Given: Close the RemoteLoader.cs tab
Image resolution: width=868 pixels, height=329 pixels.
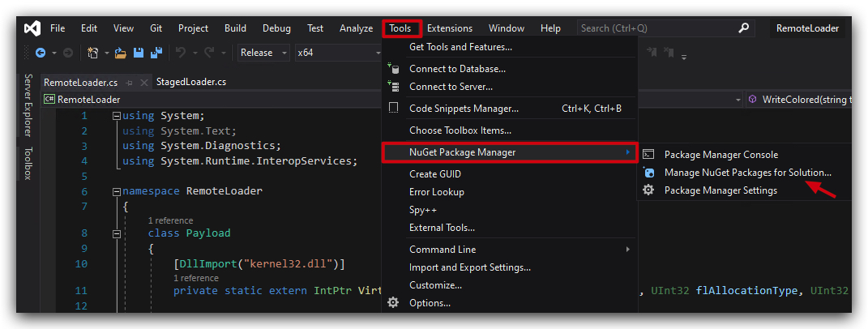Looking at the screenshot, I should click(143, 83).
